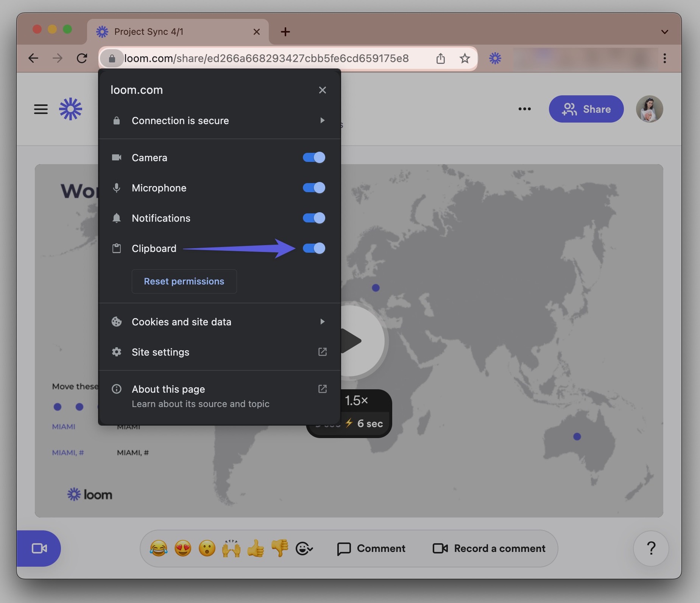Turn off Microphone permission
700x603 pixels.
tap(314, 188)
